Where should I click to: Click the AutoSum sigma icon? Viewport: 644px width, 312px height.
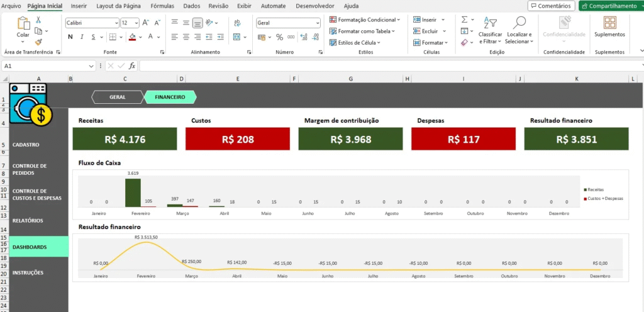tap(464, 20)
